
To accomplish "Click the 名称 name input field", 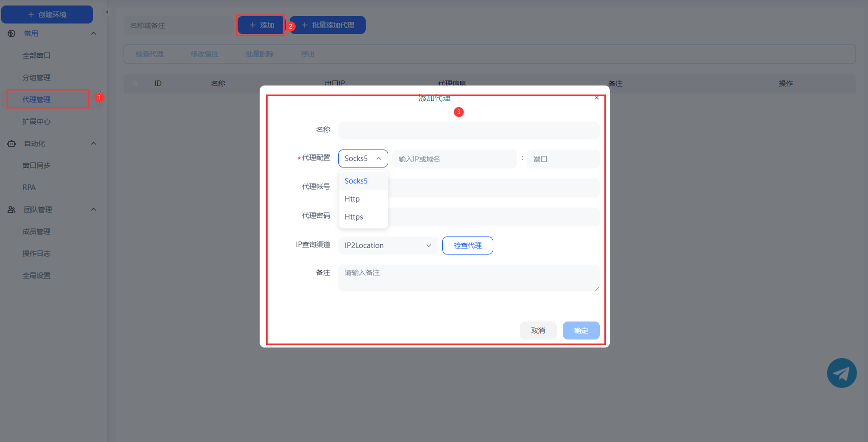I will tap(468, 130).
